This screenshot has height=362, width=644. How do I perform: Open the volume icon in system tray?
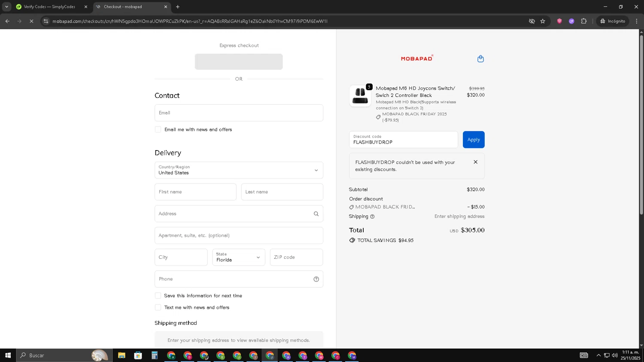coord(615,355)
